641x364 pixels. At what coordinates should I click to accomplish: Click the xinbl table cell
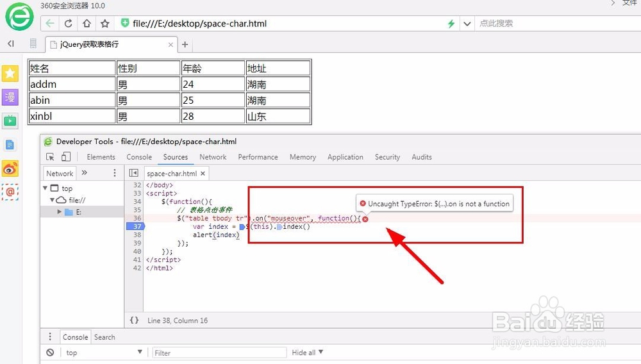pyautogui.click(x=72, y=116)
